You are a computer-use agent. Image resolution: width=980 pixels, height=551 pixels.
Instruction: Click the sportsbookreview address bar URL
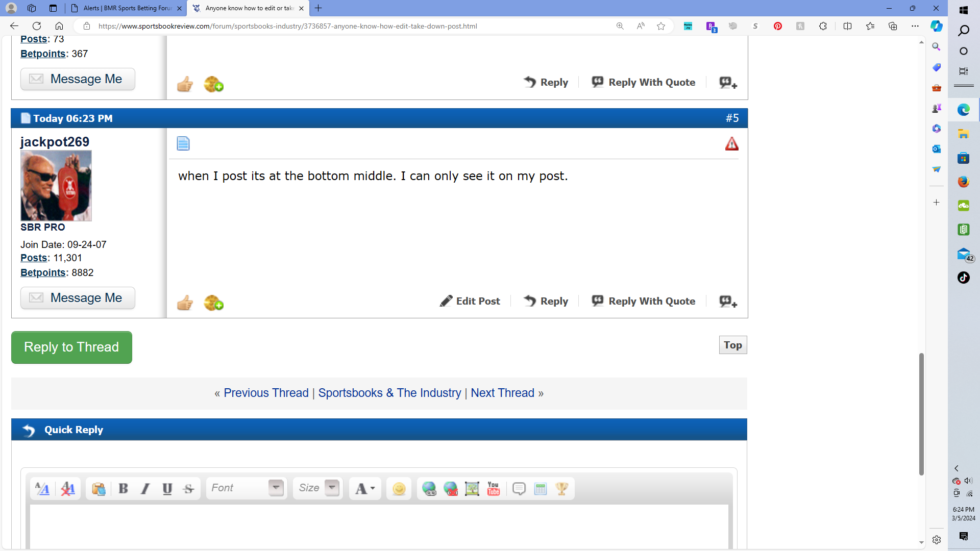click(288, 26)
